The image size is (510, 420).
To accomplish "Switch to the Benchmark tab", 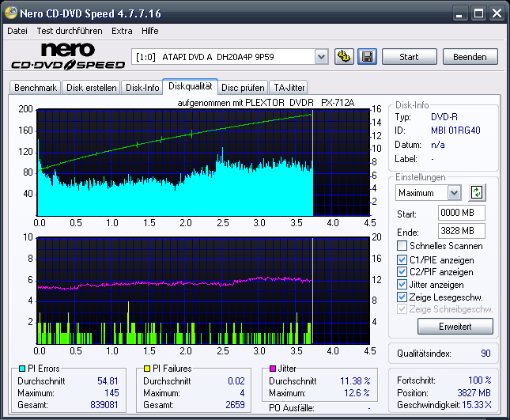I will click(36, 88).
